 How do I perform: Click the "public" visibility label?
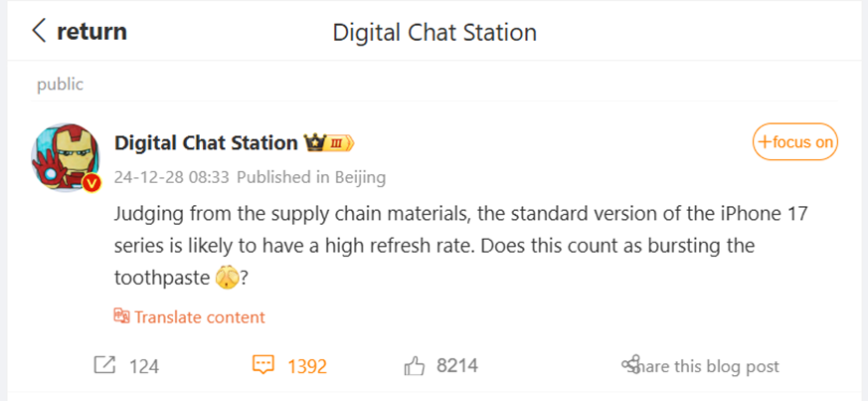[x=60, y=85]
